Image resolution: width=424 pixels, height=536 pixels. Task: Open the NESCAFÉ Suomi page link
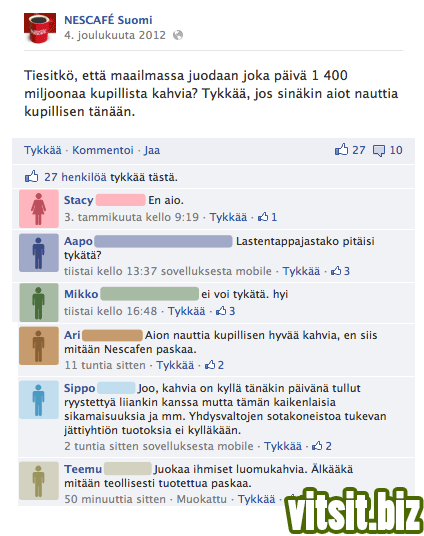click(x=108, y=20)
